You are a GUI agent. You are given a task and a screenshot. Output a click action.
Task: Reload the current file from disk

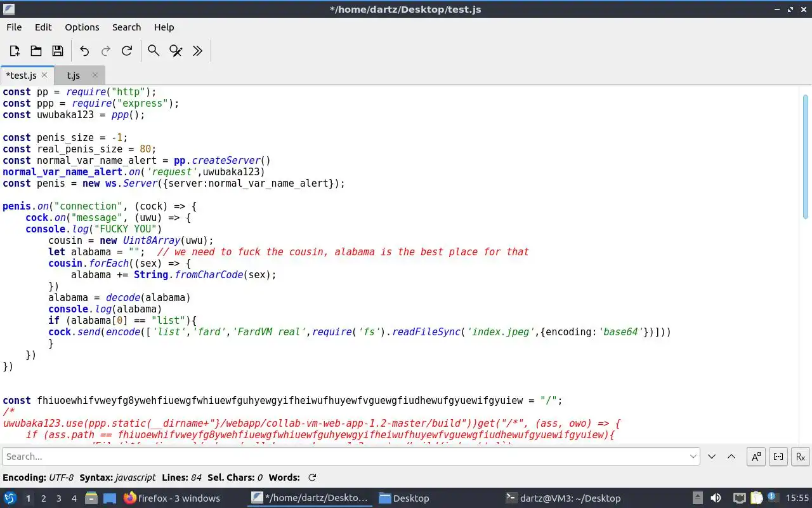[x=127, y=51]
